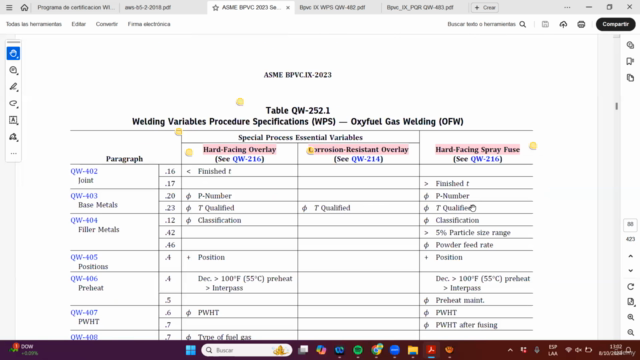Open the bookmarks panel on right sidebar
Screen dimensions: 640x360
pyautogui.click(x=631, y=61)
